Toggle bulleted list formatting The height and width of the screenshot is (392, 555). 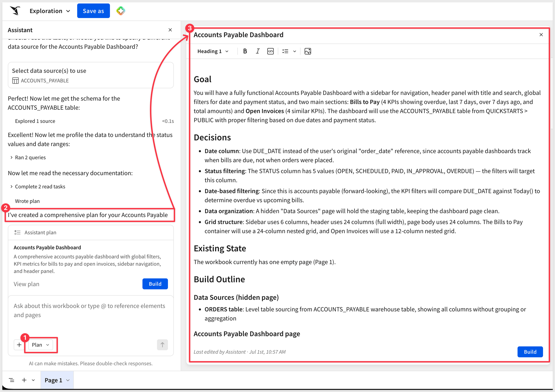(285, 51)
